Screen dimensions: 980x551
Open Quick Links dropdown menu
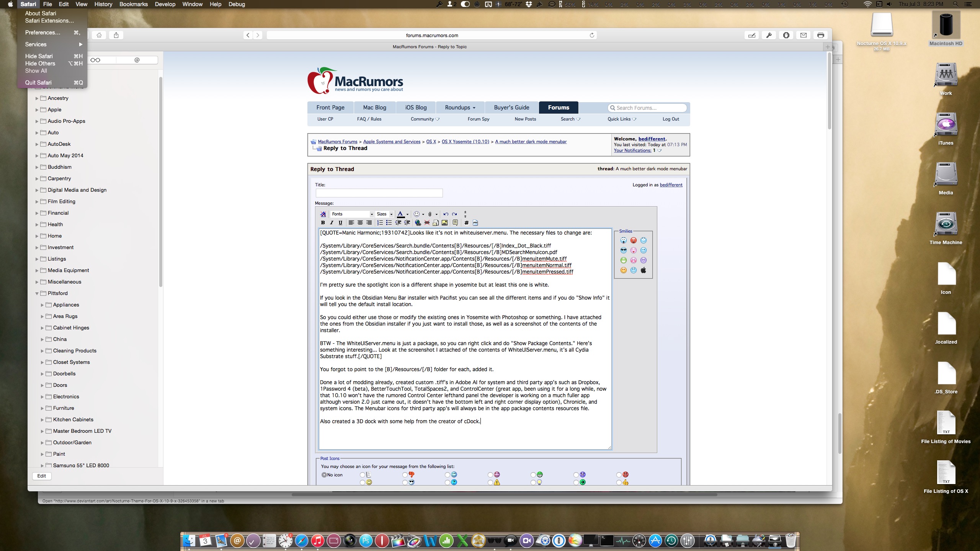[622, 119]
